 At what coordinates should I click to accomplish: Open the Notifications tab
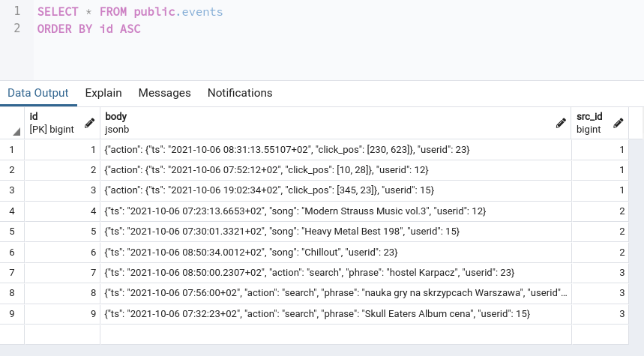click(240, 93)
